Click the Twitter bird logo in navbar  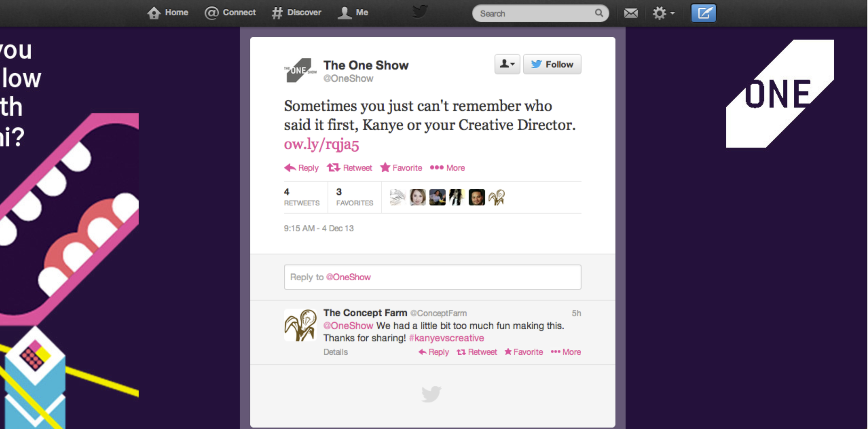click(x=420, y=11)
